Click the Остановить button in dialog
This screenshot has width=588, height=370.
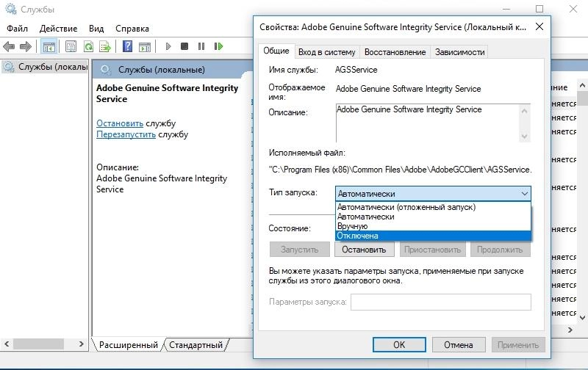tap(364, 250)
